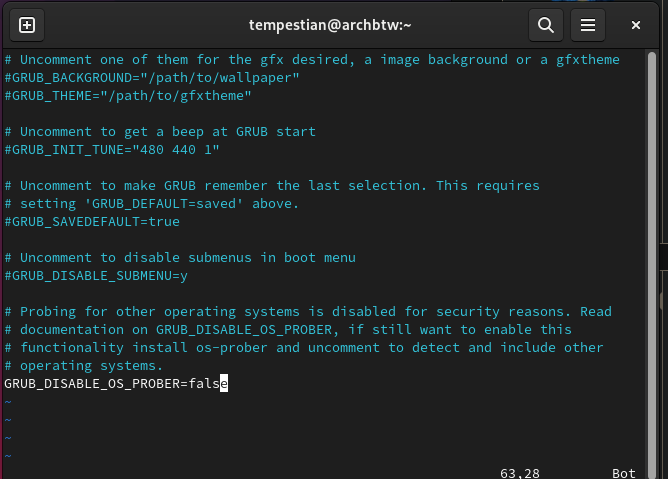Click the #GRUB_SAVEDEFAULT=true line
This screenshot has width=668, height=479.
(x=92, y=221)
